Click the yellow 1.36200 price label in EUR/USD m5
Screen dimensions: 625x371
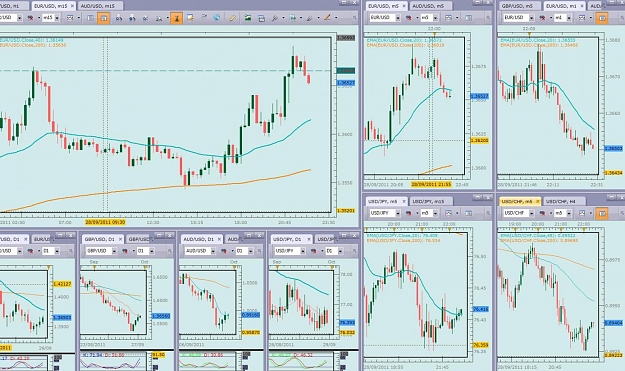pos(479,141)
